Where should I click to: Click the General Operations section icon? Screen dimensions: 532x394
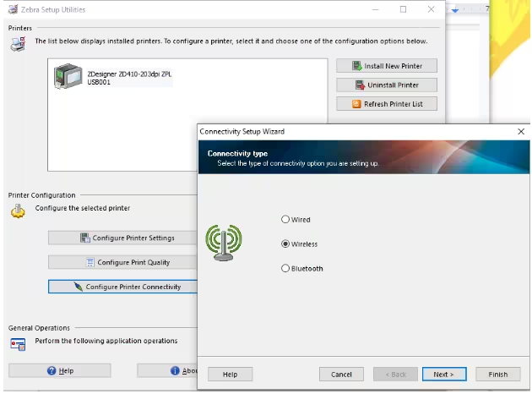(x=18, y=343)
